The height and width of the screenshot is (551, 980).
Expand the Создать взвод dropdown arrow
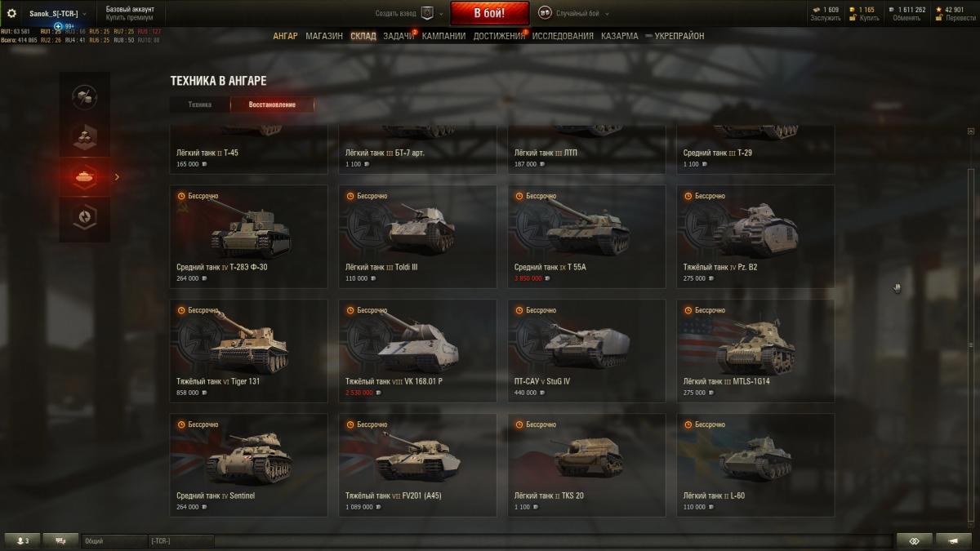click(x=442, y=14)
